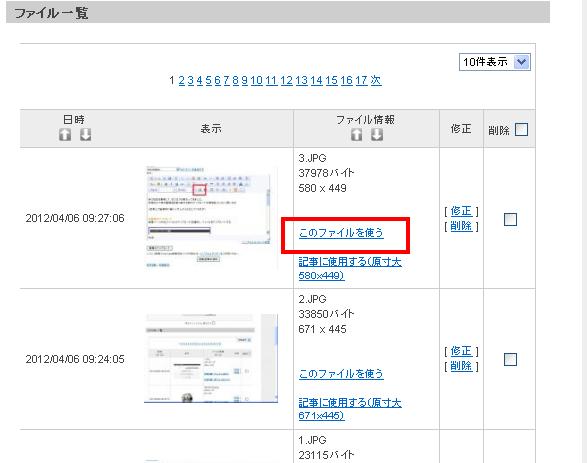Viewport: 587px width, 463px height.
Task: Check delete box for 2.JPG row
Action: 510,359
